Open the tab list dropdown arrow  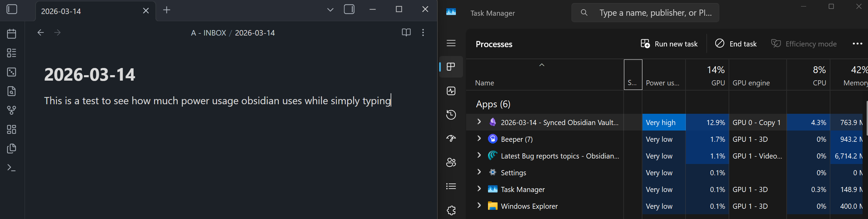pos(330,10)
